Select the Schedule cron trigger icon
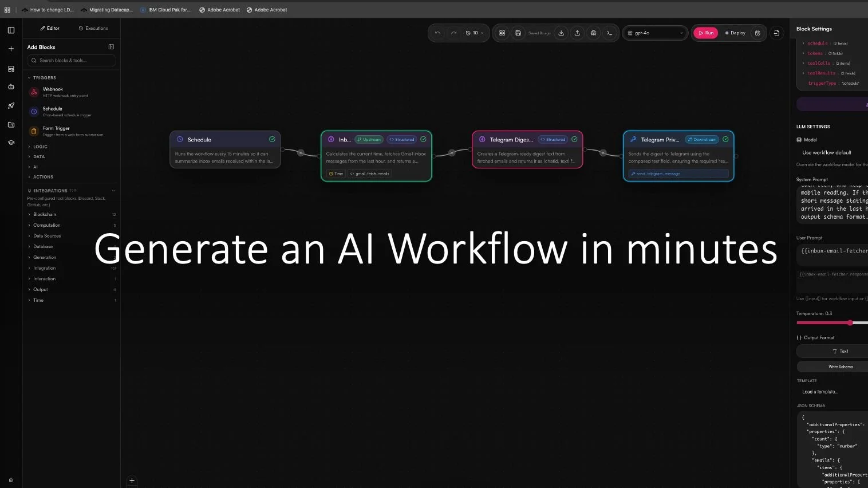This screenshot has width=868, height=488. pos(35,111)
